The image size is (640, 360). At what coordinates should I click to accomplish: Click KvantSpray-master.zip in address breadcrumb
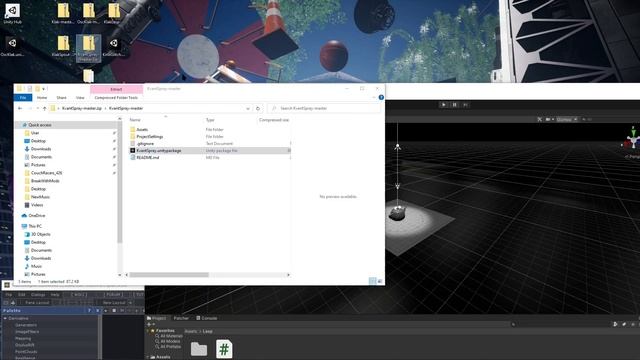click(82, 108)
